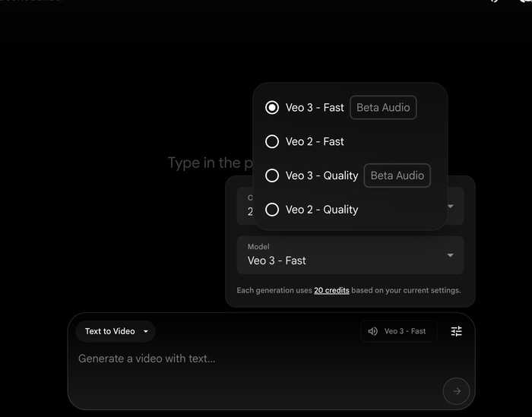Select the Veo 3 - Fast radio button

coord(272,108)
